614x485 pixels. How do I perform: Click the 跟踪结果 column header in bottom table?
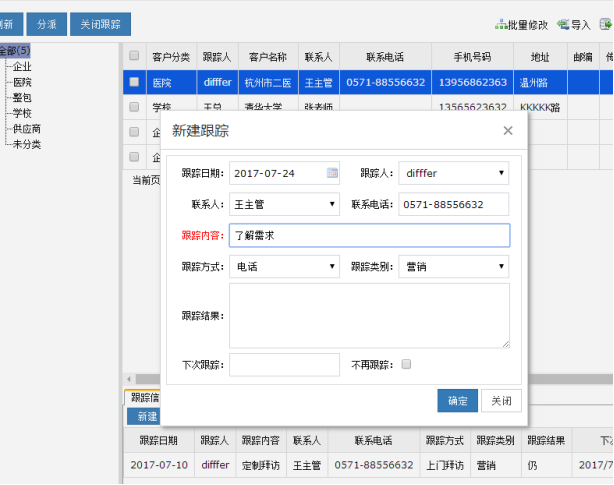point(546,440)
